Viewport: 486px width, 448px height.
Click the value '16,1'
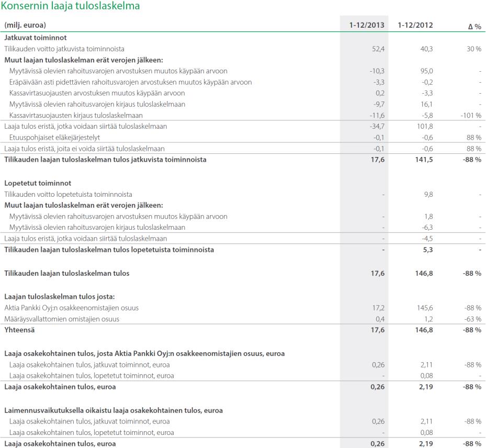[426, 104]
